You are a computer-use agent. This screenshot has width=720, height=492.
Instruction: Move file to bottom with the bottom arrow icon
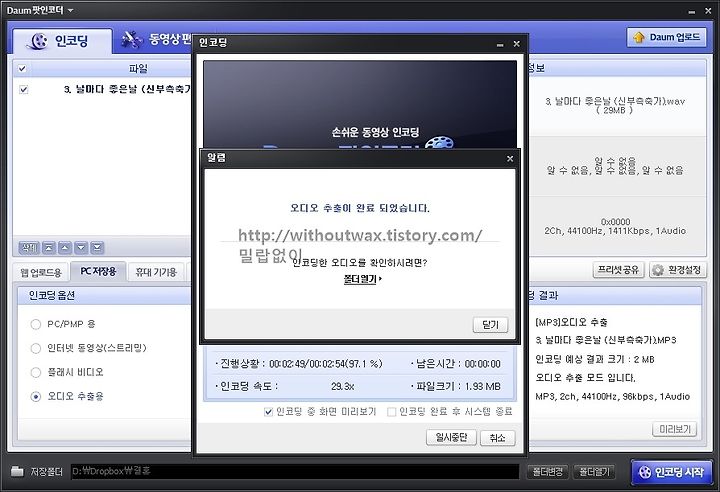point(97,248)
